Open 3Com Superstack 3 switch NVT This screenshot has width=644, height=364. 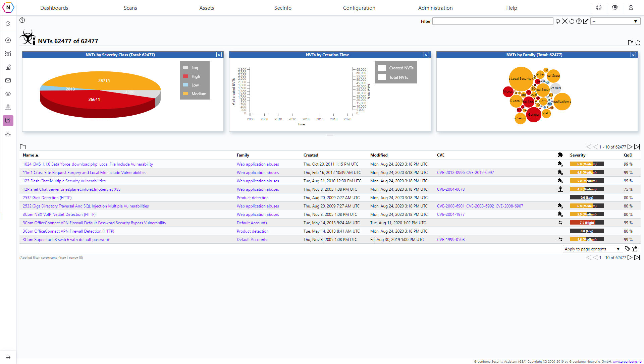(66, 240)
